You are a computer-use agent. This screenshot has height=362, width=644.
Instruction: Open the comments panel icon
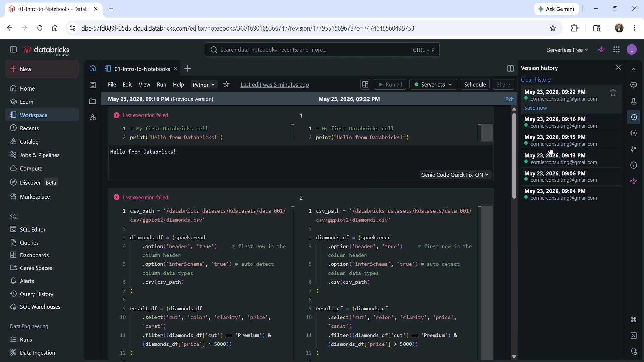[634, 85]
